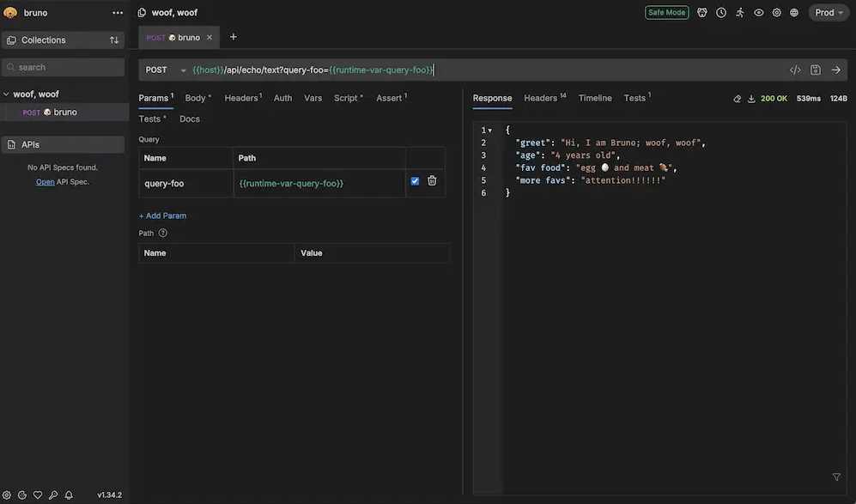
Task: Open the Prod environment dropdown
Action: (828, 13)
